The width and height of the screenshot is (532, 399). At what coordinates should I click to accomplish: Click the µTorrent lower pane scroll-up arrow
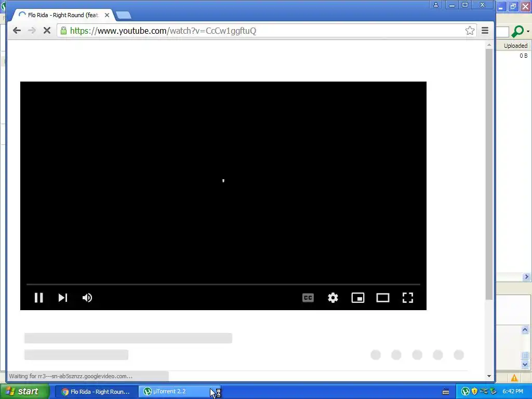click(x=525, y=329)
